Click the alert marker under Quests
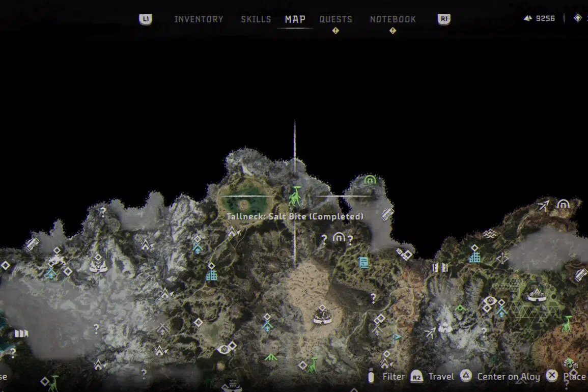Screen dimensions: 588x392 pos(335,31)
